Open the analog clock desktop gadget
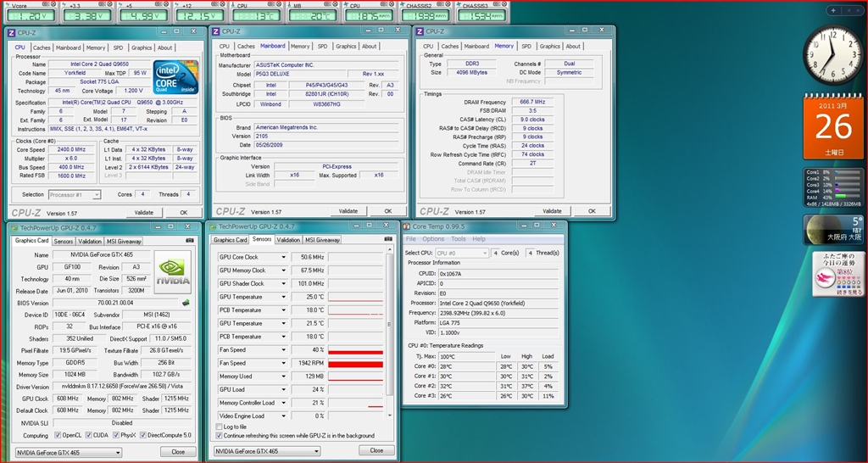 pyautogui.click(x=832, y=55)
